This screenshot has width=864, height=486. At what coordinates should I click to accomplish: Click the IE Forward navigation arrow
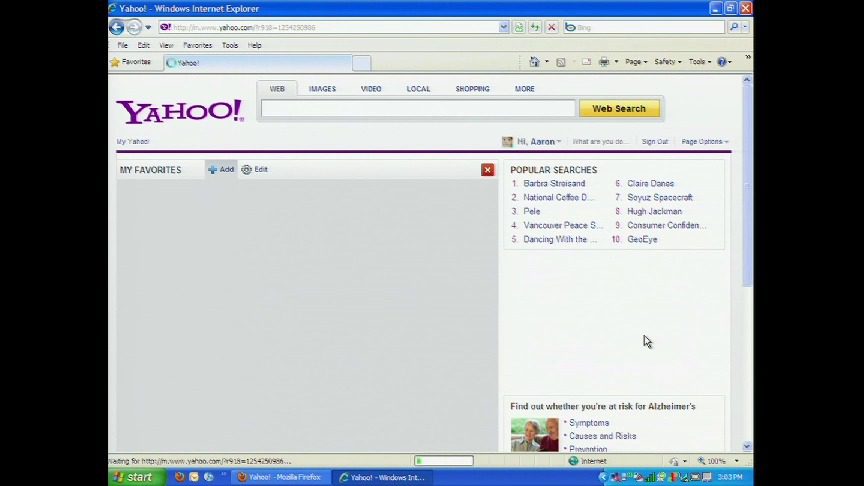(134, 27)
